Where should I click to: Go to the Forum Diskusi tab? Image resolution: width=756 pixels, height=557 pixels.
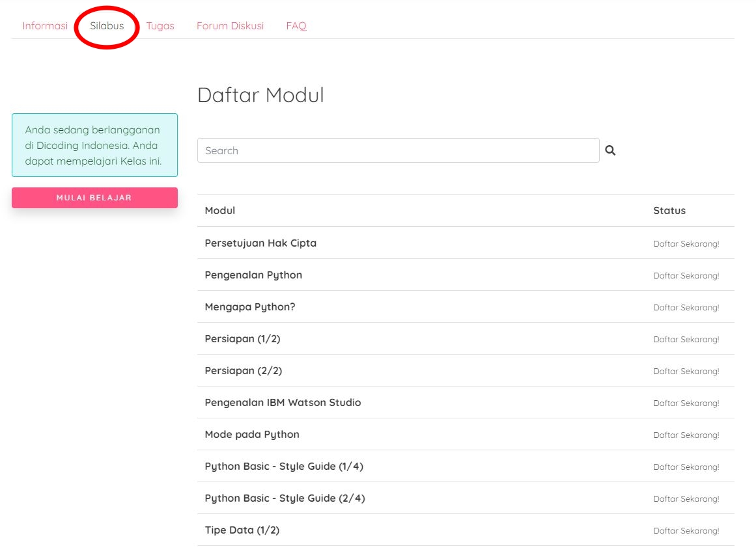[x=230, y=25]
